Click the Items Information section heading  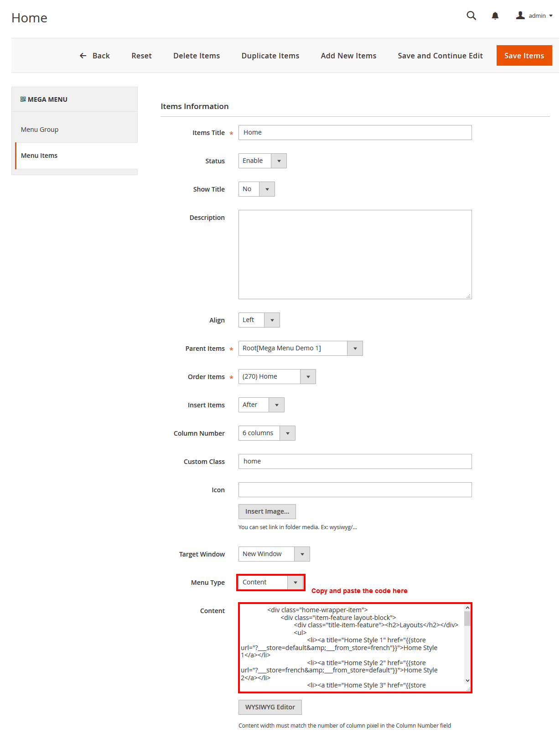coord(195,106)
